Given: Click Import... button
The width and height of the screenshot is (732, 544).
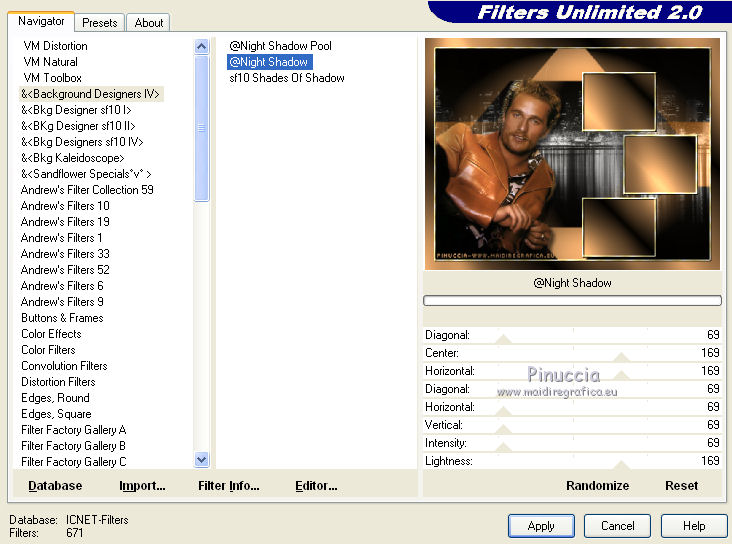Looking at the screenshot, I should pos(142,486).
